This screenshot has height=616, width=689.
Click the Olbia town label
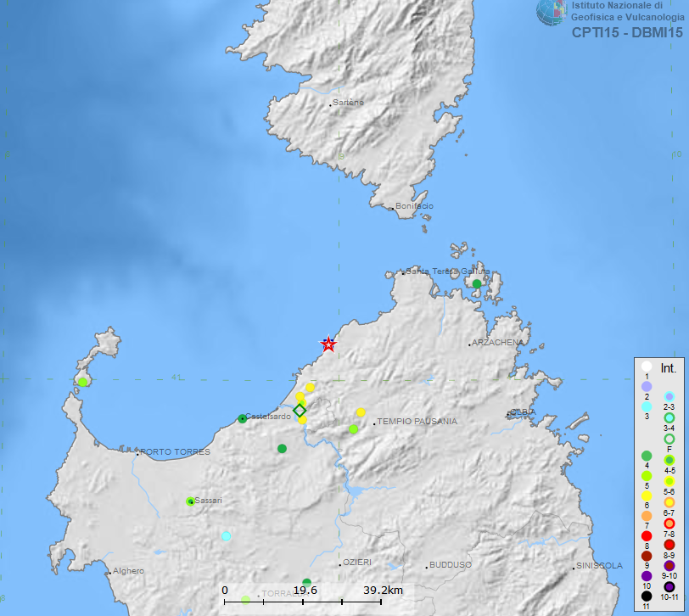pyautogui.click(x=523, y=412)
